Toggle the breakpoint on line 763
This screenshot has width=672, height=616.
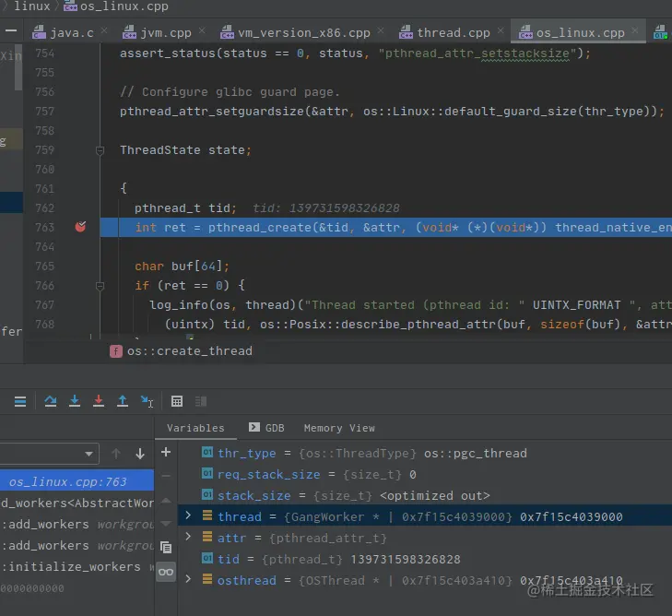[x=80, y=227]
